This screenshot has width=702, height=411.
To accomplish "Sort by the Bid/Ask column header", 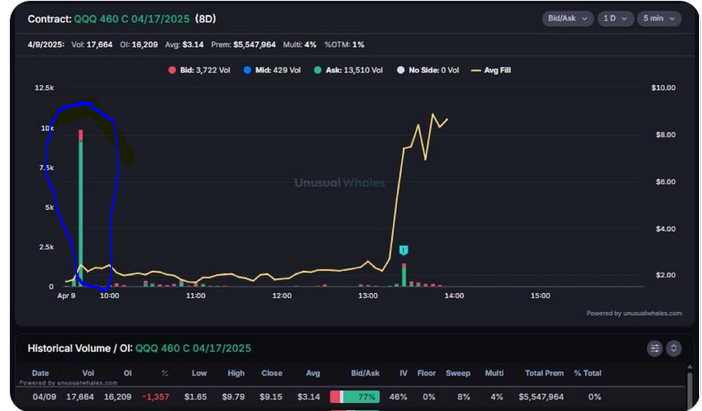I will pyautogui.click(x=365, y=373).
